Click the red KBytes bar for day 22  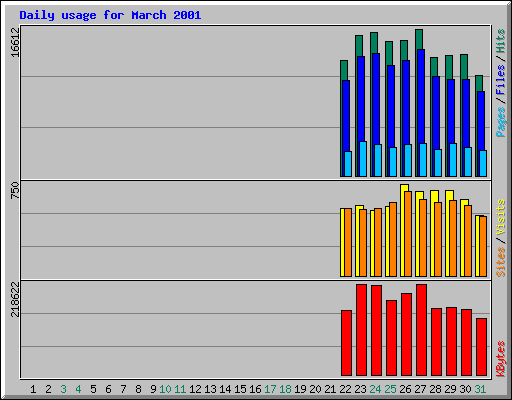[346, 343]
